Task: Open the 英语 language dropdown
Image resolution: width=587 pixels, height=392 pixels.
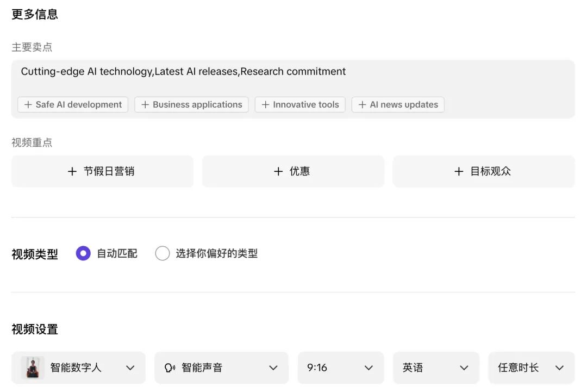Action: 436,368
